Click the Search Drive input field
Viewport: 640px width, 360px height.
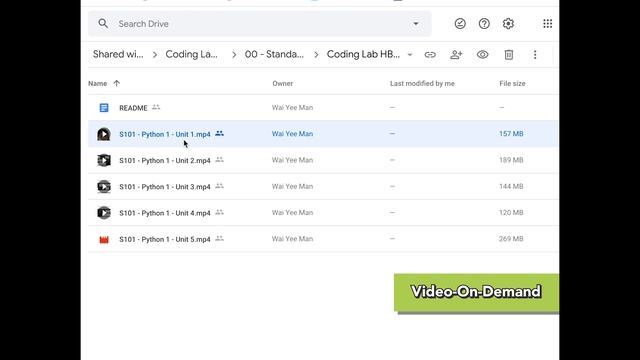(x=260, y=24)
